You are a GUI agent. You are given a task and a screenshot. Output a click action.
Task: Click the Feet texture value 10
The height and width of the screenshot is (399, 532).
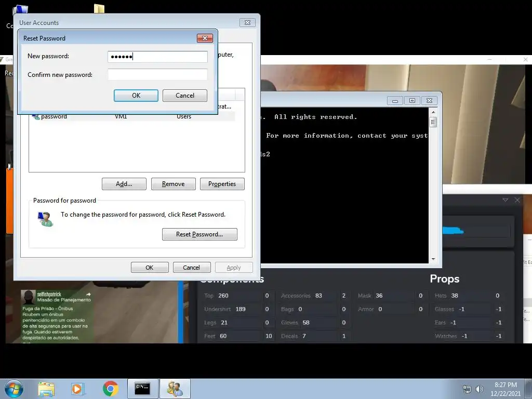pos(269,336)
